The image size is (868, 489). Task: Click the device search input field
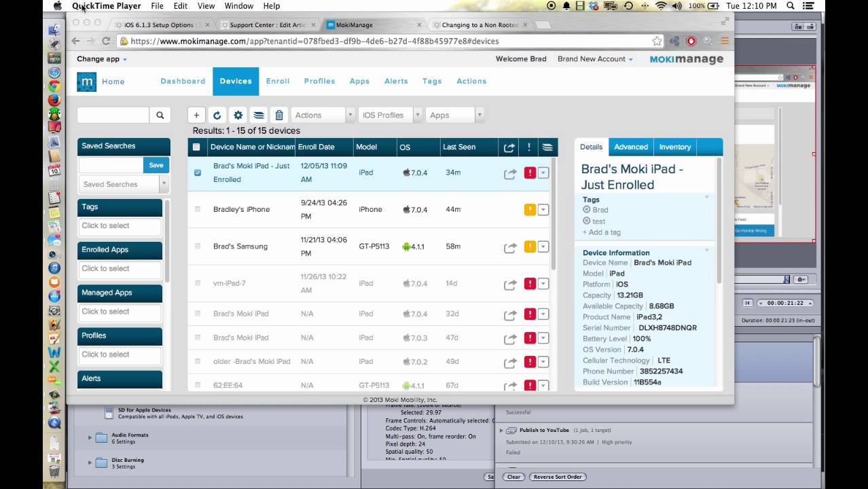point(113,115)
